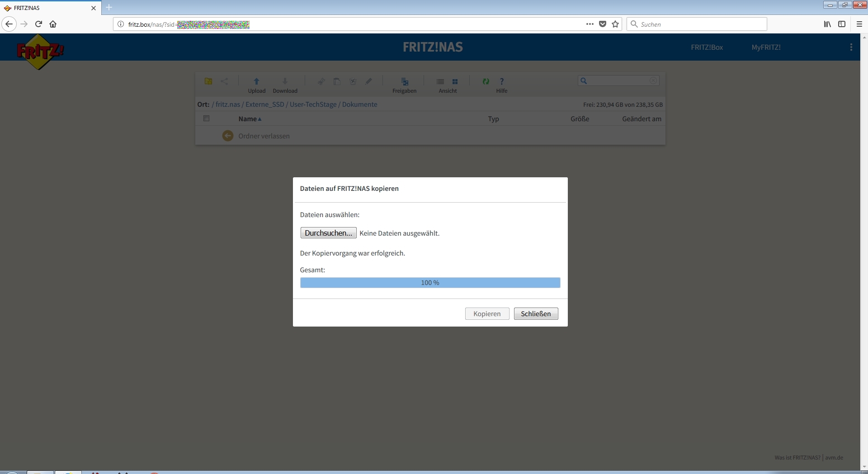Click the Ordner verlassen row text
The width and height of the screenshot is (868, 474).
tap(264, 136)
